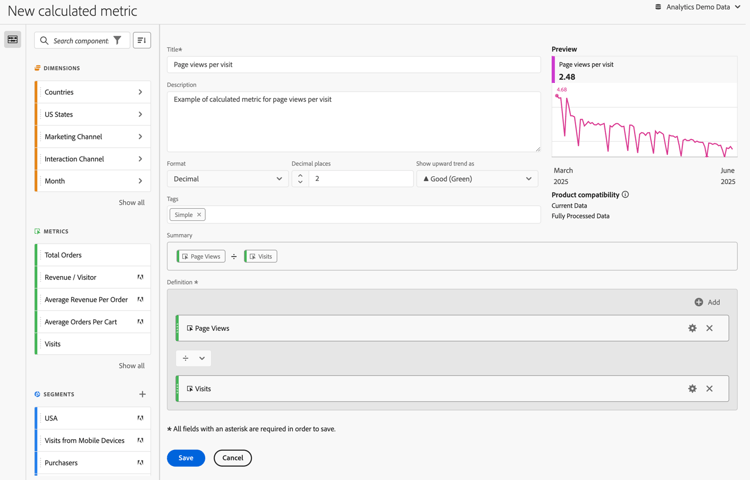Viewport: 750px width, 480px height.
Task: Open settings gear for Page Views row
Action: (x=692, y=328)
